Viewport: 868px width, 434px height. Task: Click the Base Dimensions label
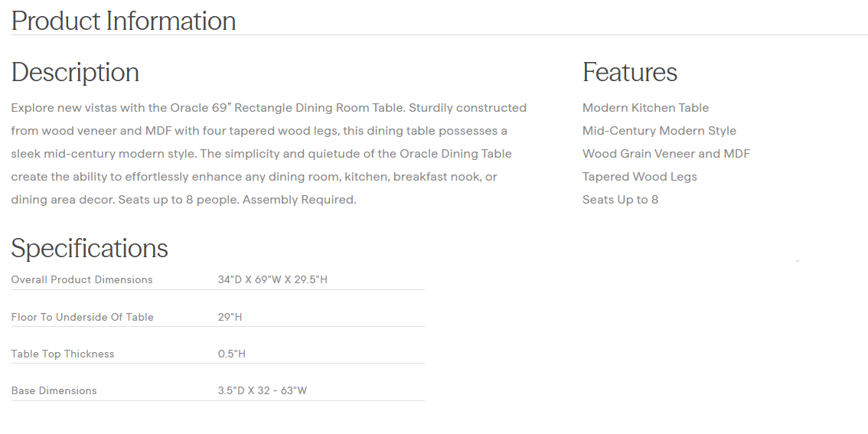tap(54, 390)
